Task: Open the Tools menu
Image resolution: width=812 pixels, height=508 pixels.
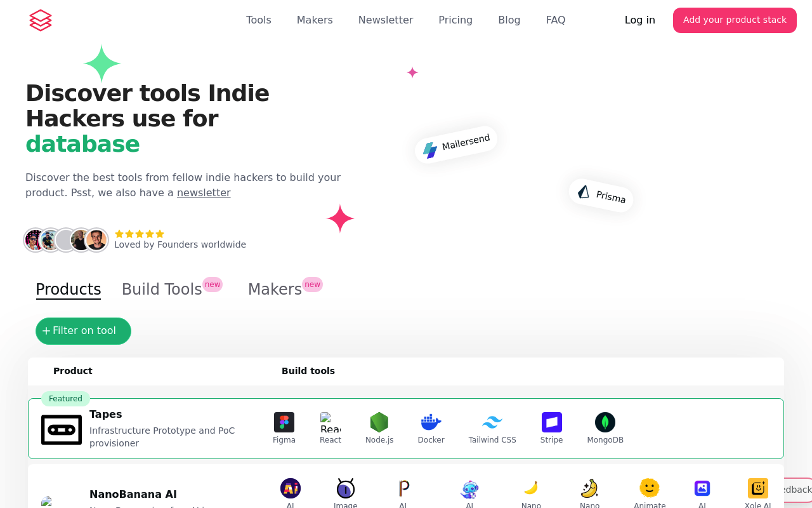Action: click(x=259, y=20)
